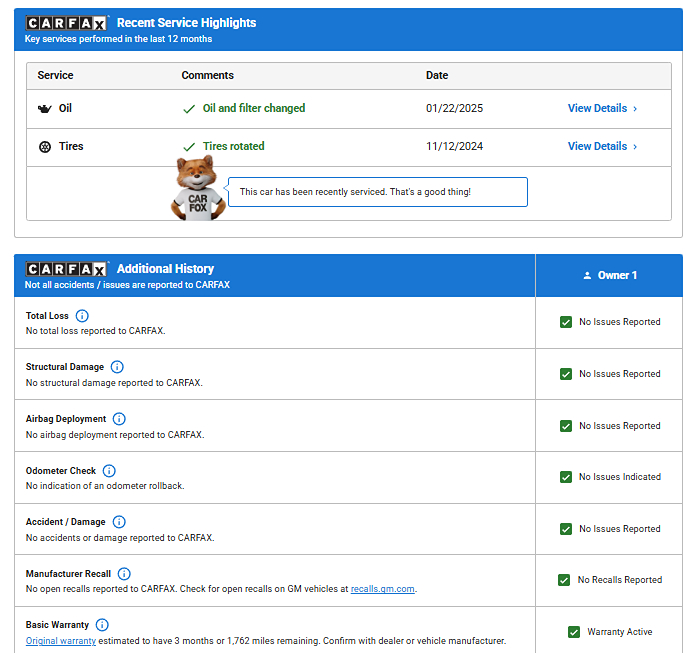The image size is (686, 653).
Task: Click the Total Loss info icon
Action: (82, 316)
